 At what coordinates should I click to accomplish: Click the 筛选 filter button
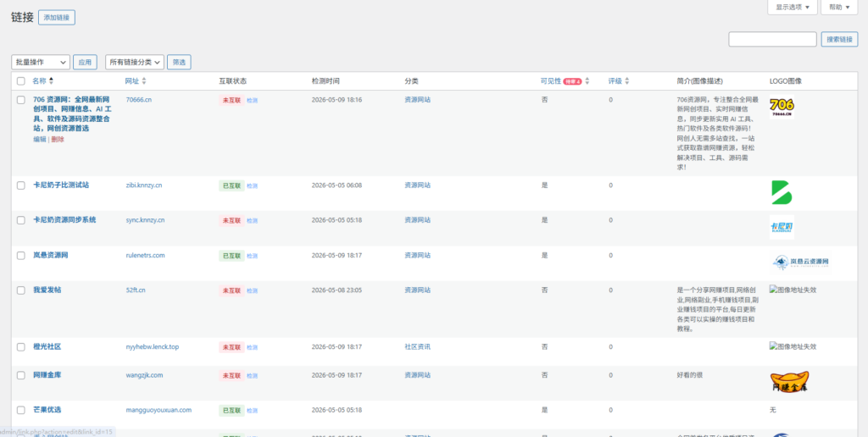pyautogui.click(x=179, y=62)
